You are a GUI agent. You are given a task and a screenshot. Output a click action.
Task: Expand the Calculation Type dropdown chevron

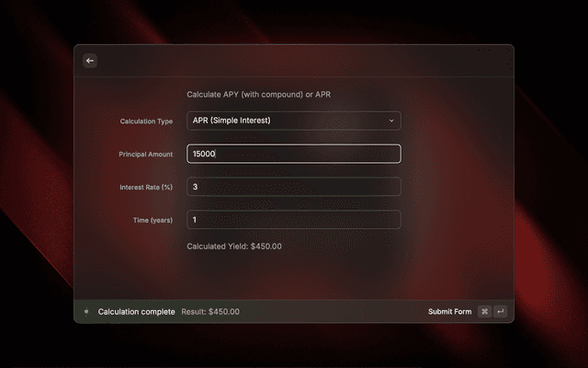point(390,121)
